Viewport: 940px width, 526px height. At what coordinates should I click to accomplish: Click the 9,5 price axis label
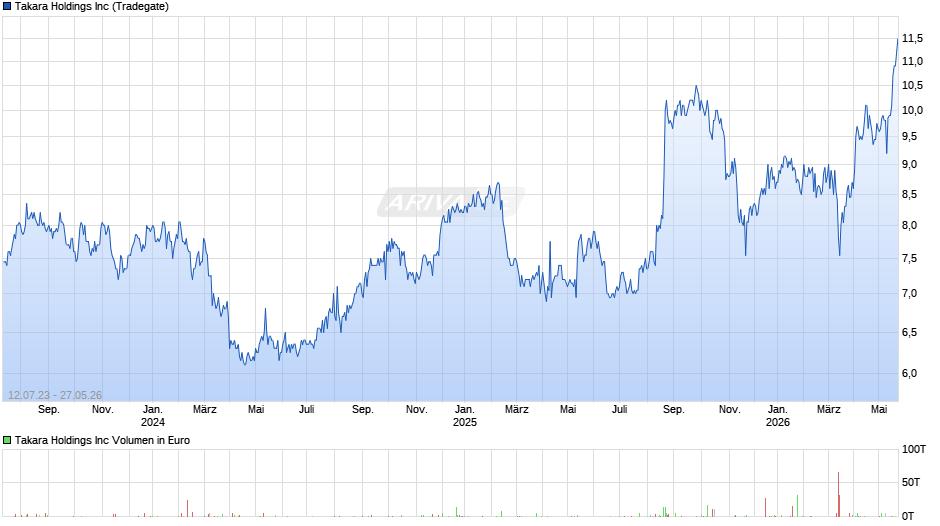pos(909,137)
